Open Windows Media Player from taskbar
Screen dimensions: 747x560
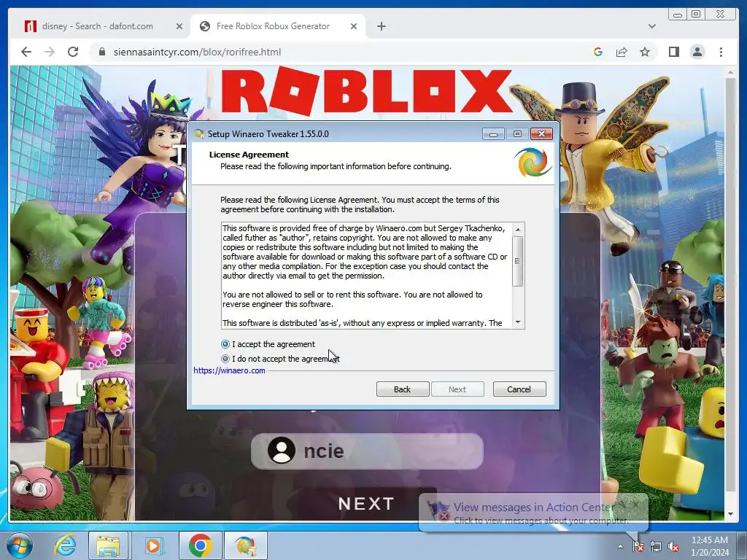pyautogui.click(x=153, y=545)
